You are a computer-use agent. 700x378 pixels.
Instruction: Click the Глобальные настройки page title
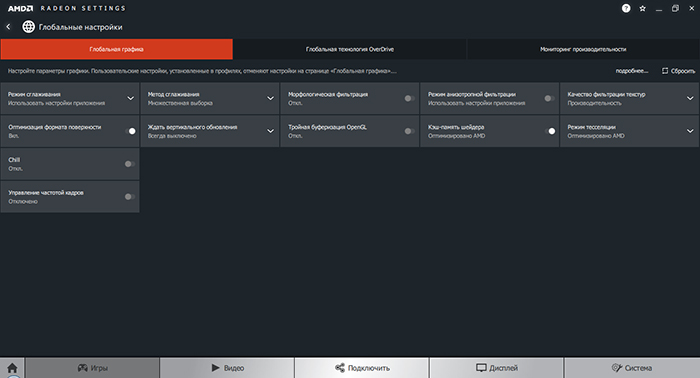(x=80, y=27)
